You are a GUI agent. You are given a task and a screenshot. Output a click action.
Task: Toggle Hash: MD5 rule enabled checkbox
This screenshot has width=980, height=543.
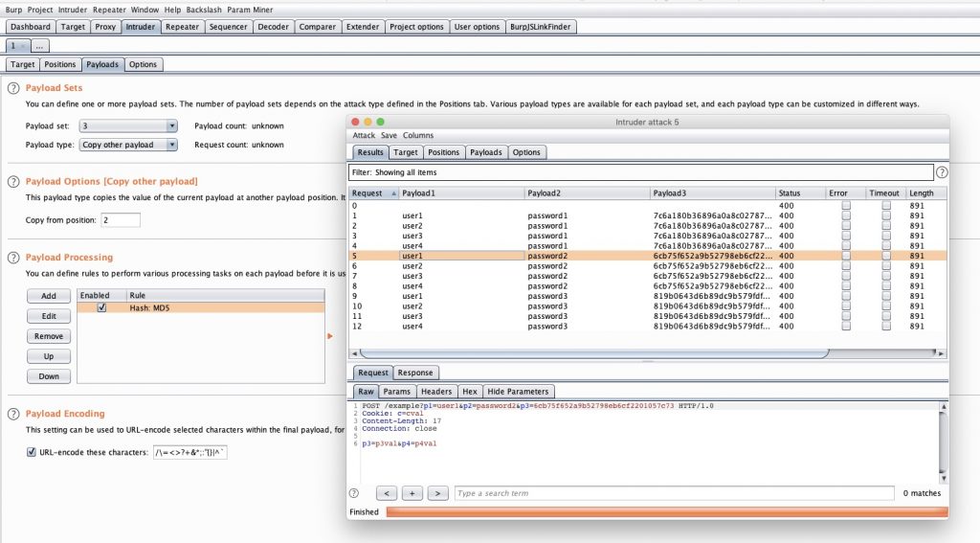tap(101, 307)
